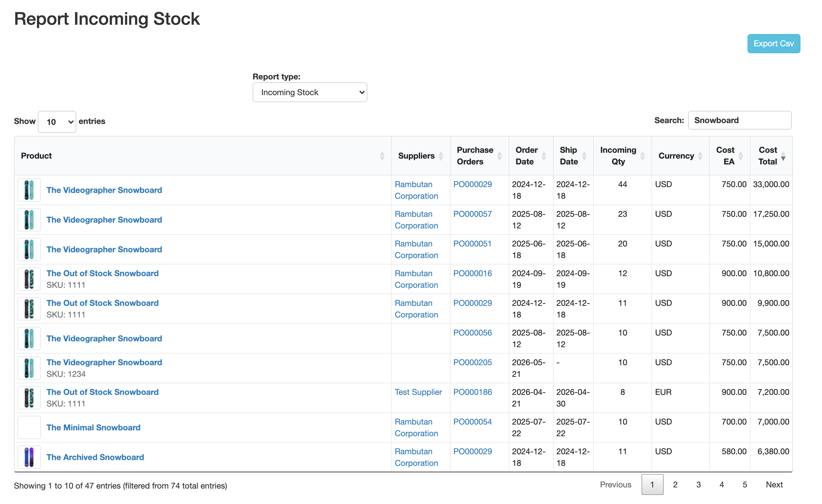Screen dimensions: 822x504
Task: Open Videographer Snowboard link with SKU 1234
Action: [x=104, y=363]
